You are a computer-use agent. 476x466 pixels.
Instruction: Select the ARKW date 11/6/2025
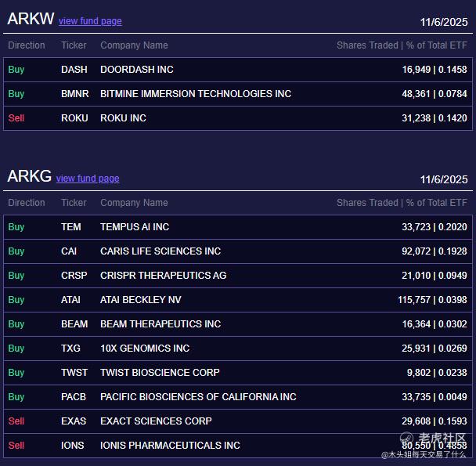444,22
